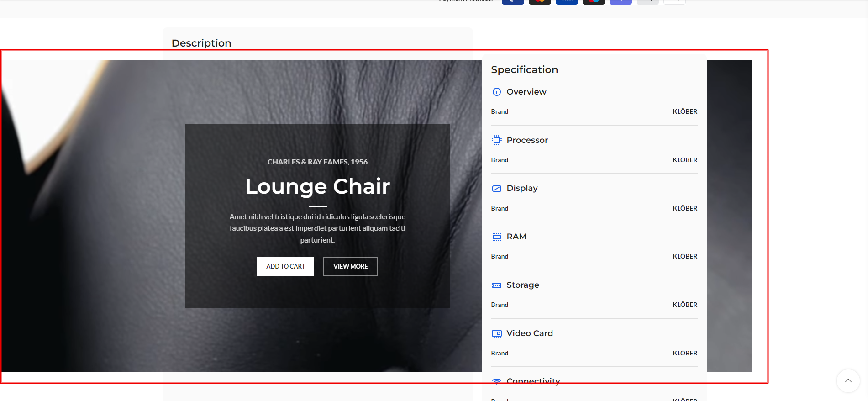Click the Description heading
The height and width of the screenshot is (401, 868).
click(x=201, y=43)
